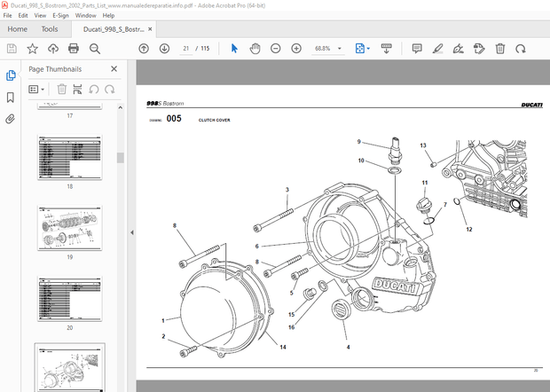Screen dimensions: 550x392
Task: Click the Save file icon
Action: click(x=12, y=49)
